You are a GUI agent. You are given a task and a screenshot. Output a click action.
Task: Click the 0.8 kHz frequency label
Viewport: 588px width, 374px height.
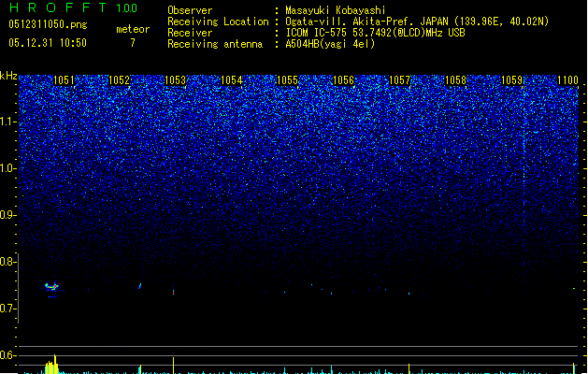7,262
